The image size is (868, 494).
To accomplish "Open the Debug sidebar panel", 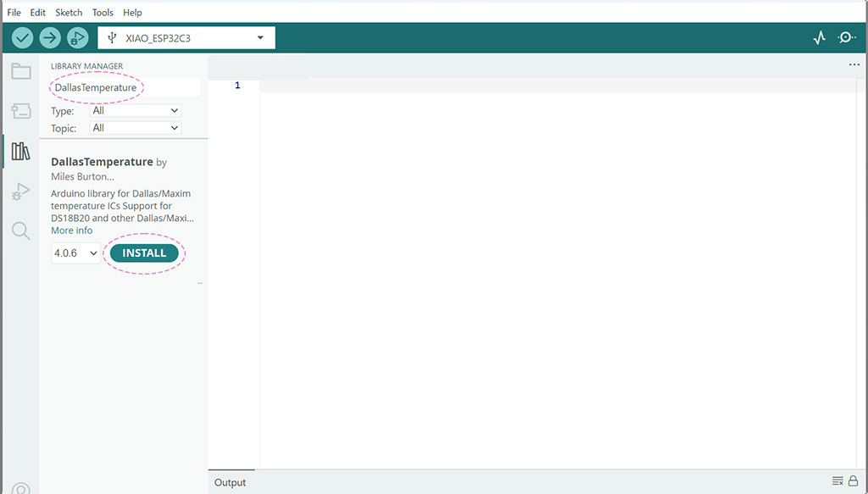I will point(20,191).
